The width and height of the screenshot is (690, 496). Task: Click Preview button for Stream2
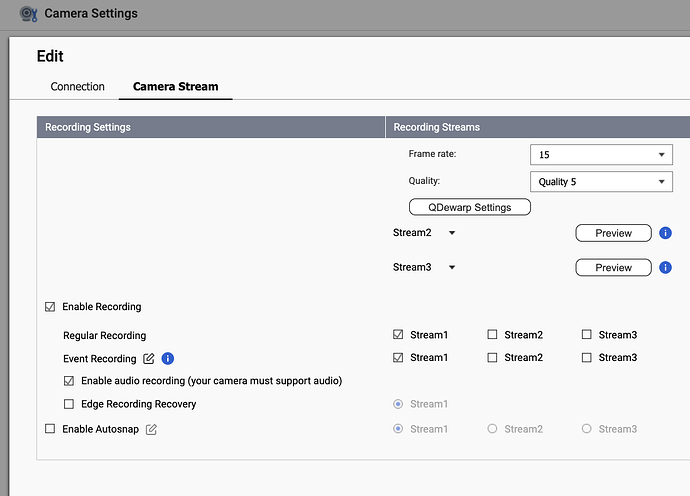click(x=613, y=233)
